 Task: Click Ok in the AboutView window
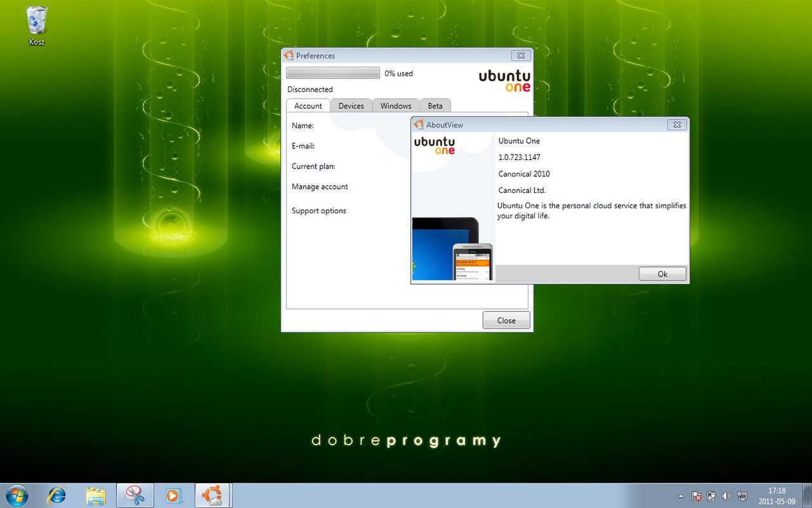pos(662,274)
